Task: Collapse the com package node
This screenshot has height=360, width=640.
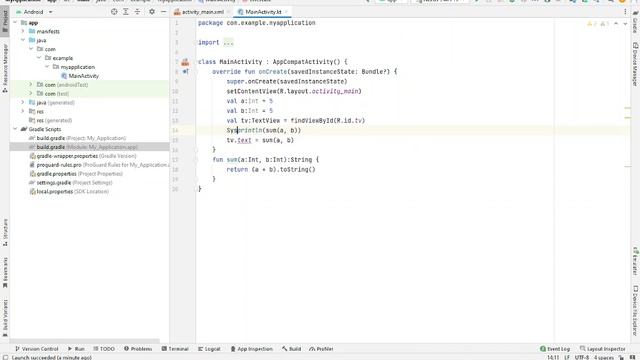Action: [31, 49]
